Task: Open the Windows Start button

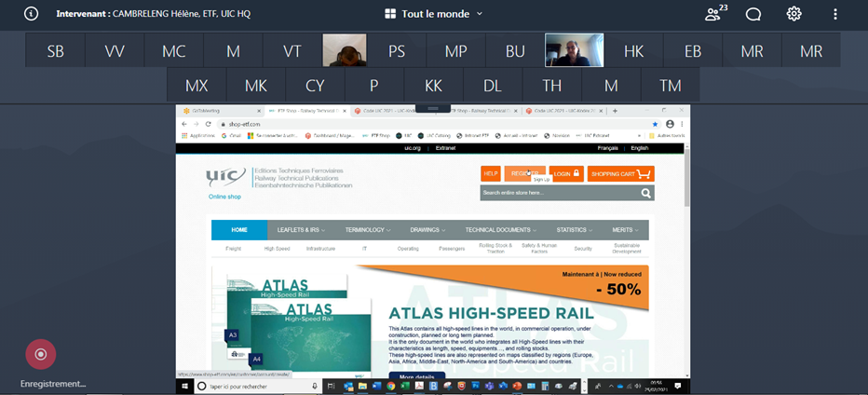Action: (x=184, y=386)
